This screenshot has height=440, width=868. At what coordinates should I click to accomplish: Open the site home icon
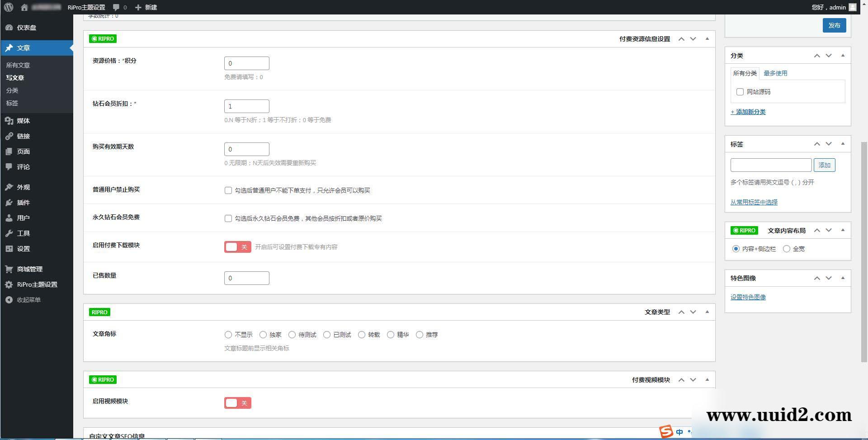click(24, 7)
